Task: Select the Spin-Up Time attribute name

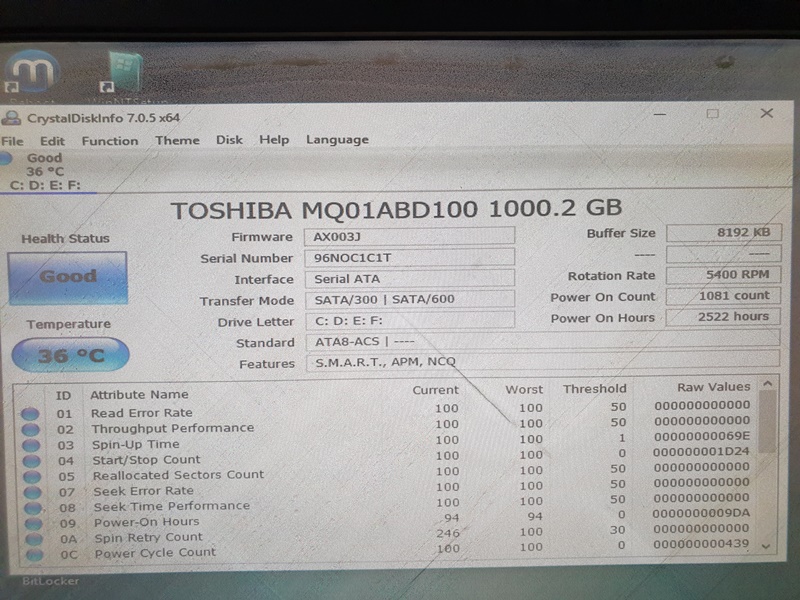Action: click(136, 444)
